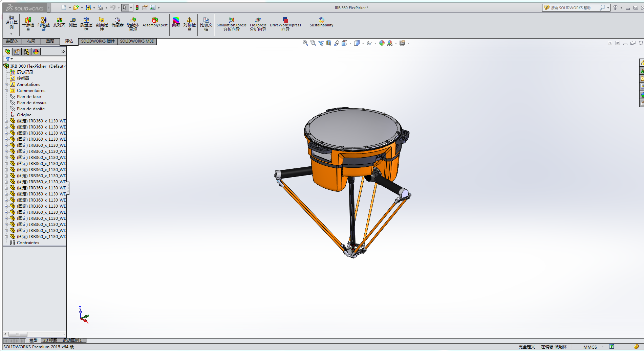Switch to the ConfigurationManager panel tab

tap(26, 52)
